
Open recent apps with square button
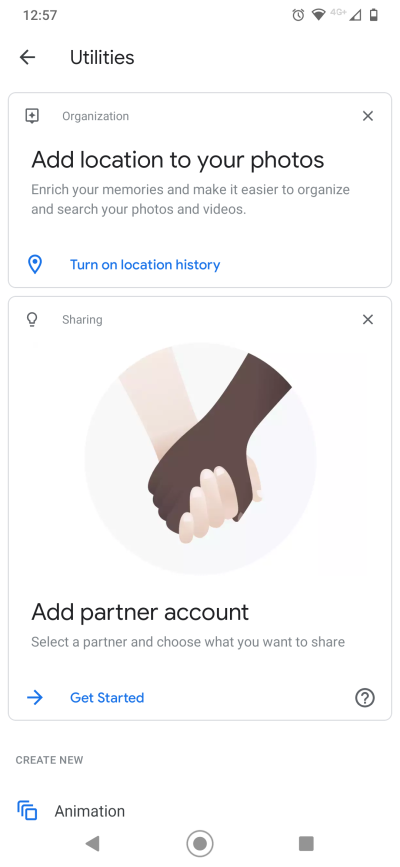tap(306, 843)
